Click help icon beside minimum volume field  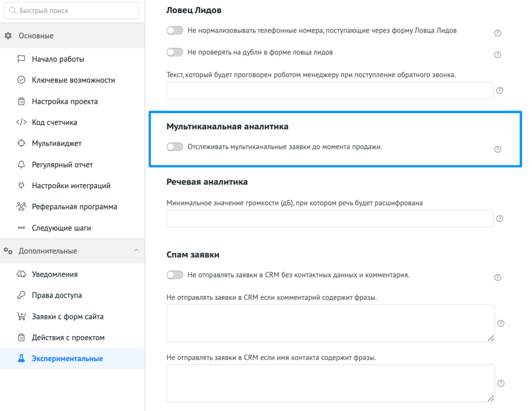(500, 218)
